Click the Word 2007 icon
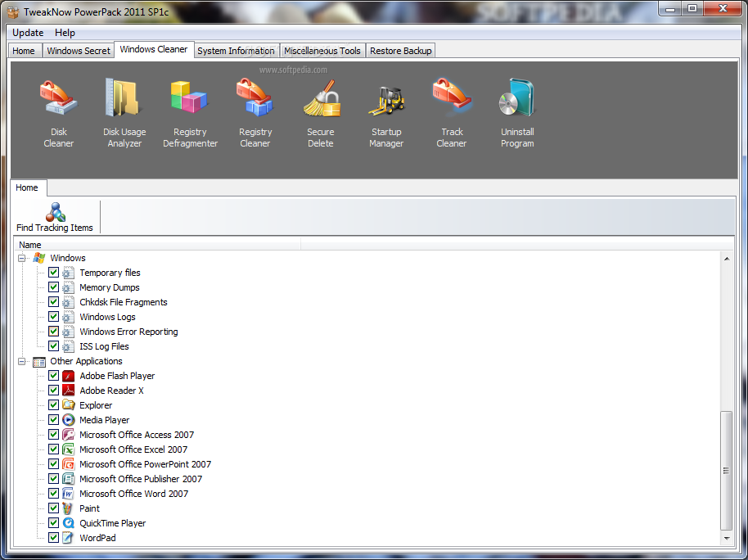This screenshot has width=748, height=560. coord(69,494)
